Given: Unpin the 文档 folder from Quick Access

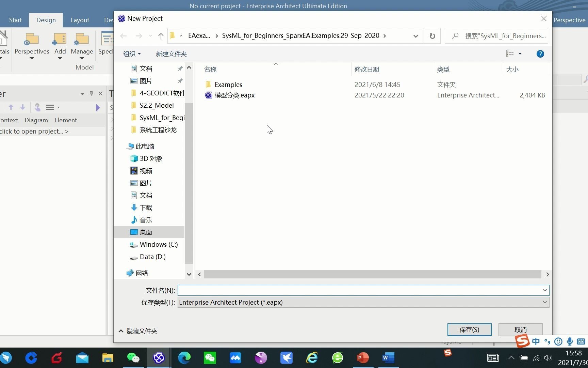Looking at the screenshot, I should (x=180, y=68).
